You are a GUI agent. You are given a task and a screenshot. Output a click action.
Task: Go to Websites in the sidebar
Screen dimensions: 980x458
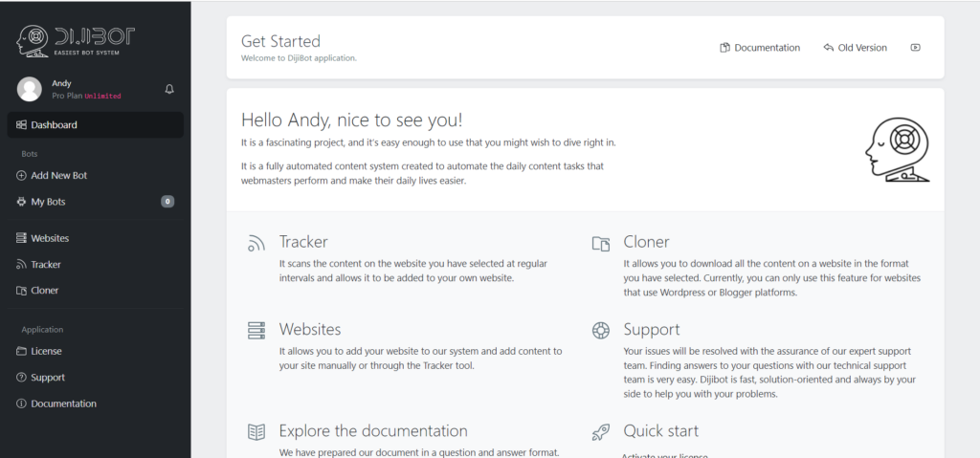click(x=96, y=238)
